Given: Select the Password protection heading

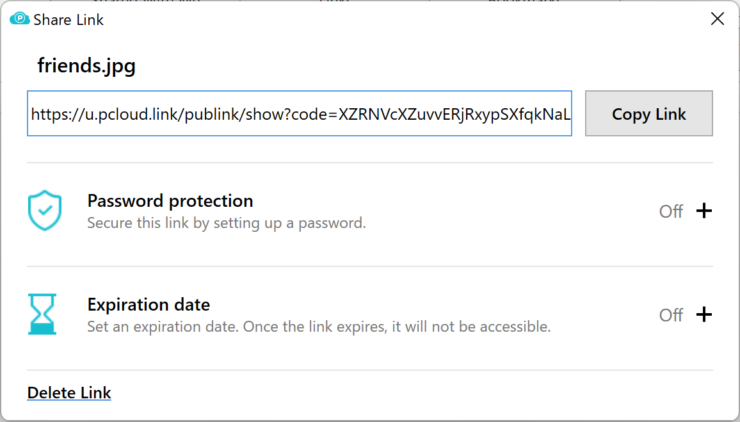Looking at the screenshot, I should (x=170, y=201).
